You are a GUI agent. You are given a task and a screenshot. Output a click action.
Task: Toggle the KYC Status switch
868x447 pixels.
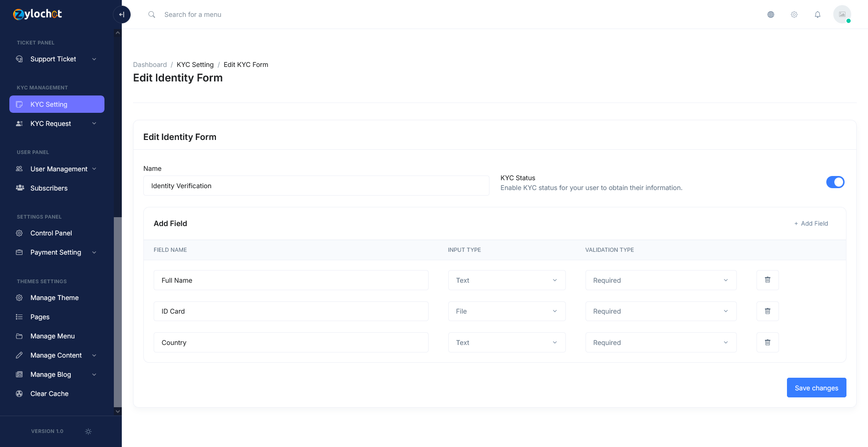pos(835,182)
